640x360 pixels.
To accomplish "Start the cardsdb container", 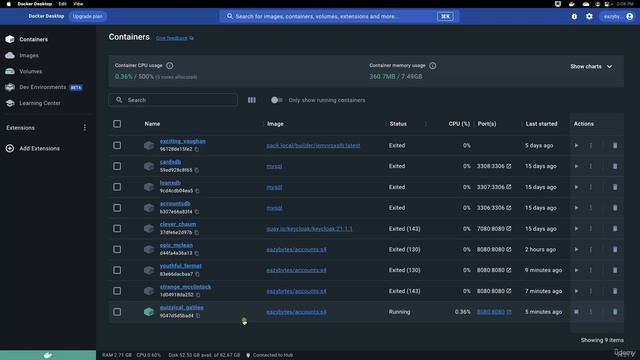I will pos(576,166).
